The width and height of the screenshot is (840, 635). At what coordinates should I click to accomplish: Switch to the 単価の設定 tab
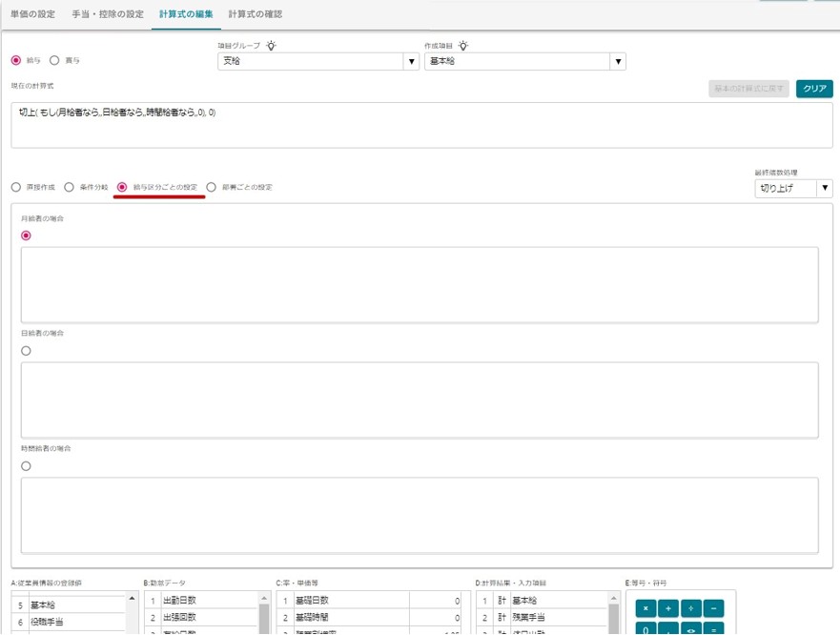tap(32, 14)
